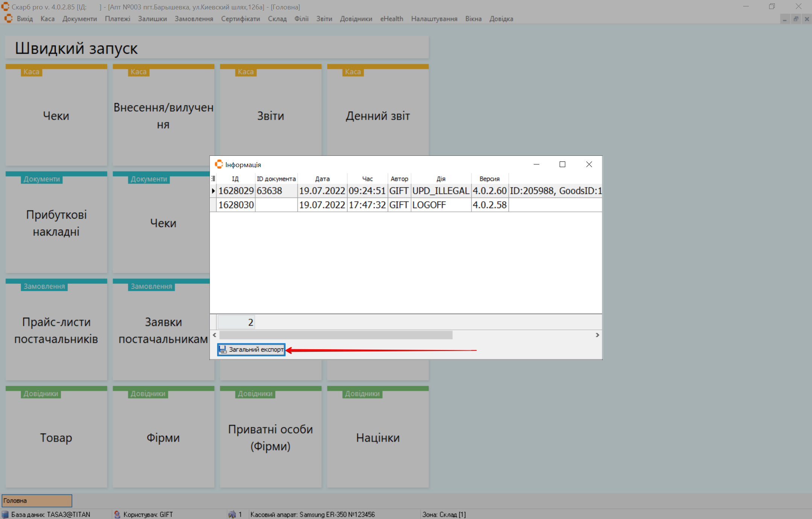Screen dimensions: 812x519
Task: Click the user icon beside Користувач
Action: point(117,514)
